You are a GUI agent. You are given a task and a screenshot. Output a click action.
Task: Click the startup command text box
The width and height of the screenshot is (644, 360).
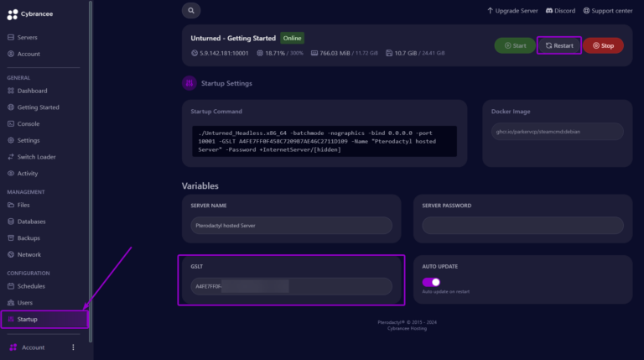[325, 141]
